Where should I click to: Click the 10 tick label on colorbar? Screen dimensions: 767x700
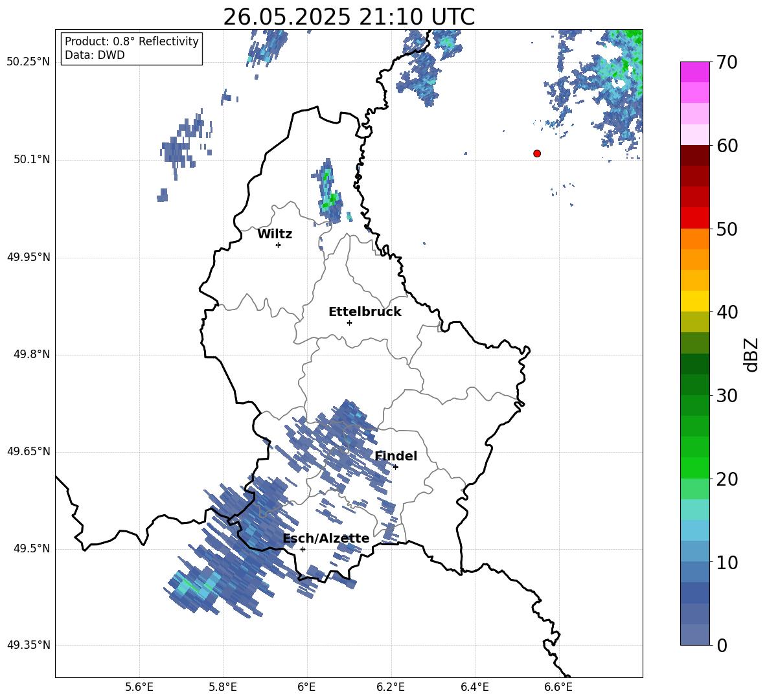coord(727,563)
